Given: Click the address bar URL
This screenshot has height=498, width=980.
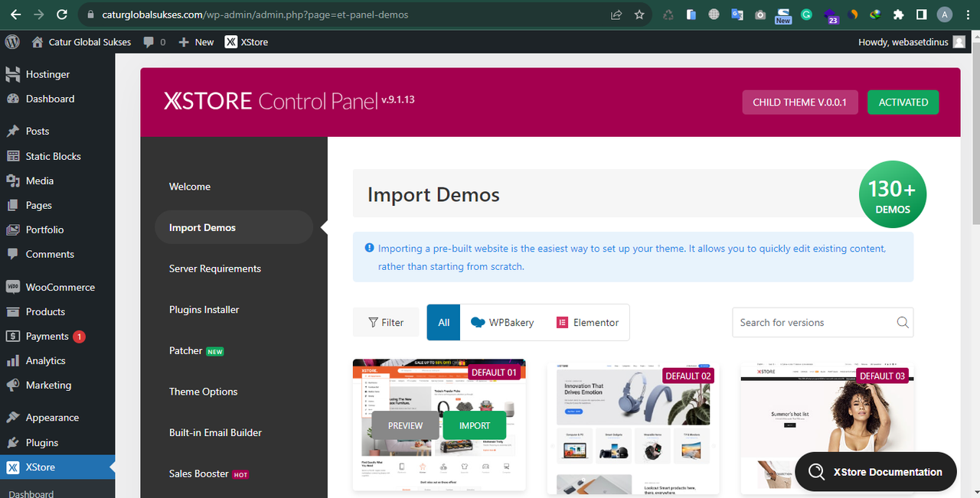Looking at the screenshot, I should point(255,15).
